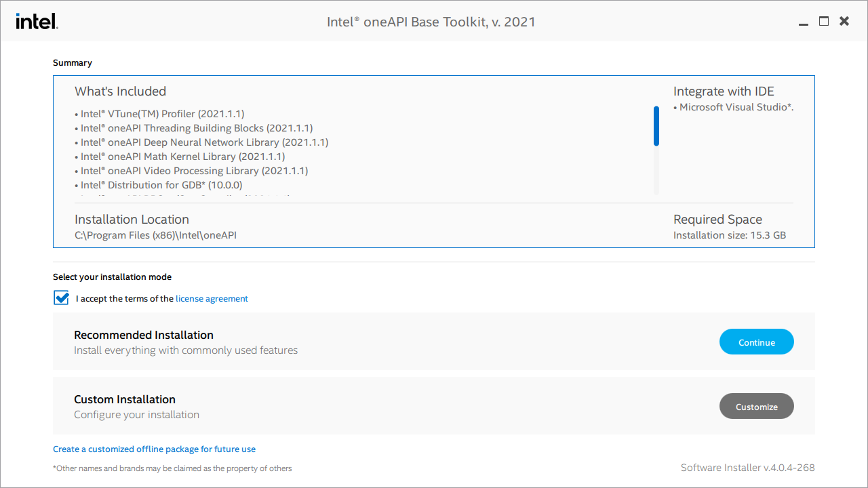Select the Recommended Installation option row

tap(271, 341)
